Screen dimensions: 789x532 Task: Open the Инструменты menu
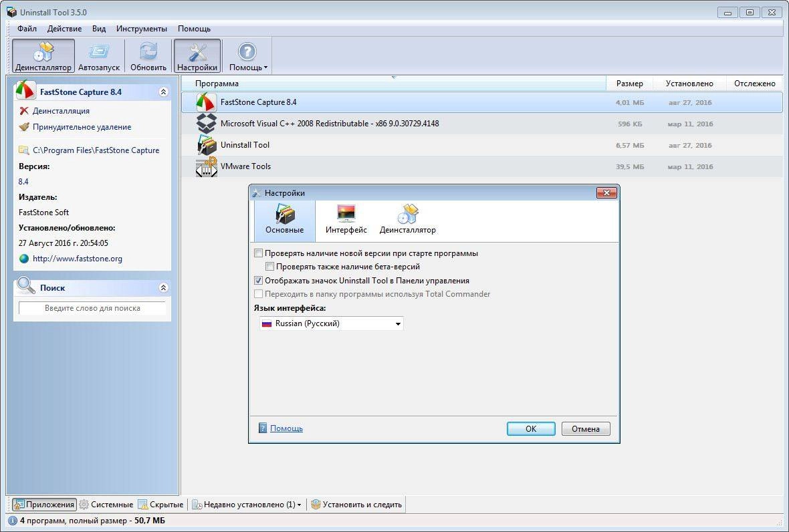[x=141, y=29]
